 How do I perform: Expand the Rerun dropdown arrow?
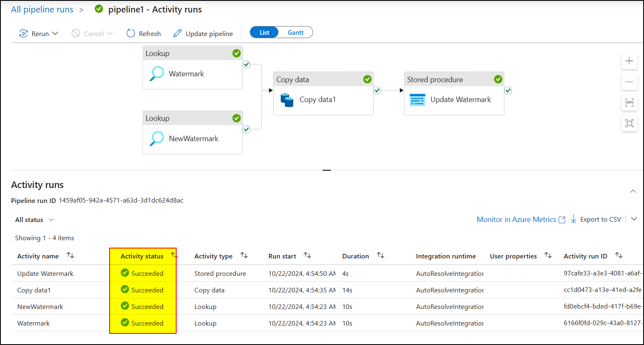[55, 34]
